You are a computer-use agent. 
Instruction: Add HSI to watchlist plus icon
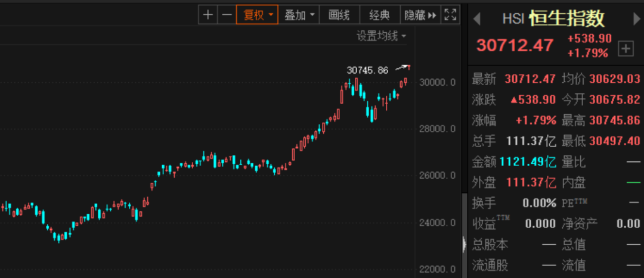(x=626, y=49)
